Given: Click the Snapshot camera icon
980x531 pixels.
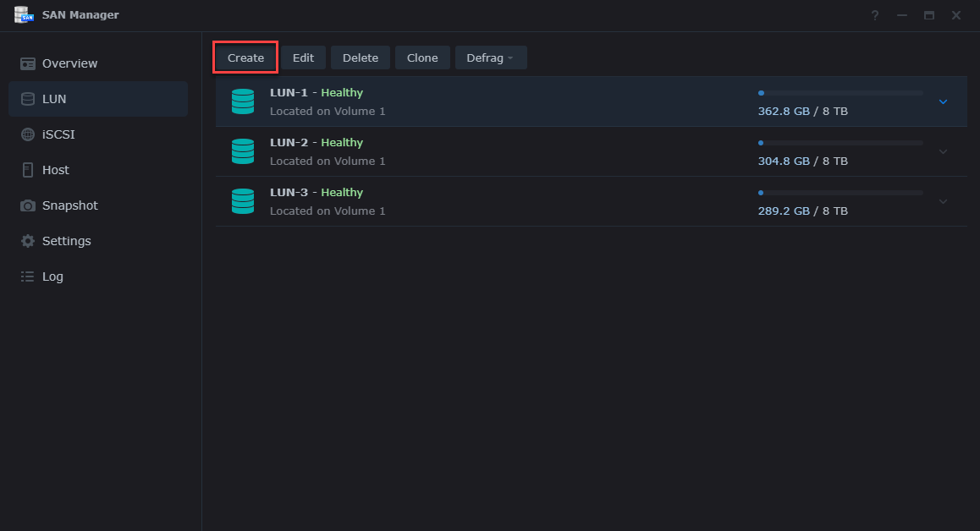Looking at the screenshot, I should (28, 205).
